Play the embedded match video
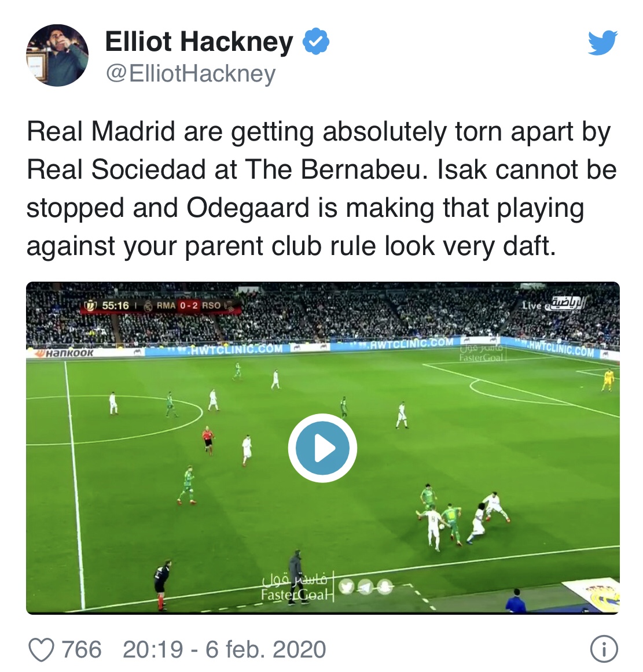Screen dimensions: 643x672 322,448
